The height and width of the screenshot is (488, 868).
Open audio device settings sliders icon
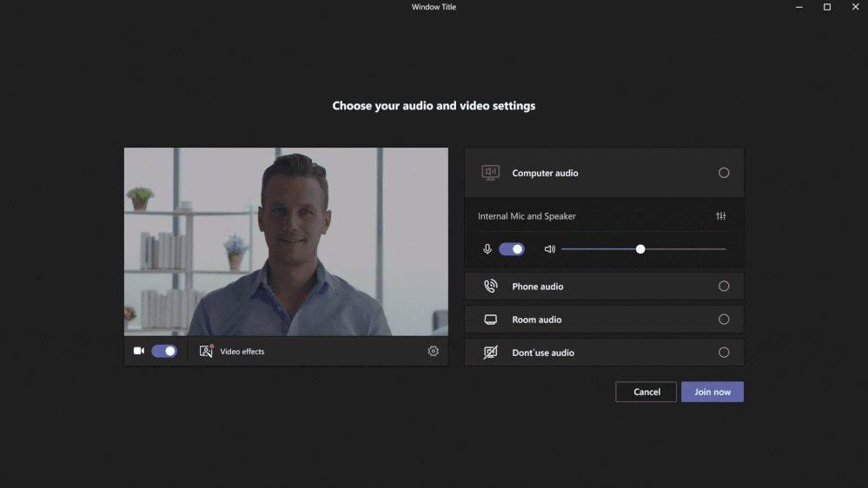pyautogui.click(x=720, y=216)
